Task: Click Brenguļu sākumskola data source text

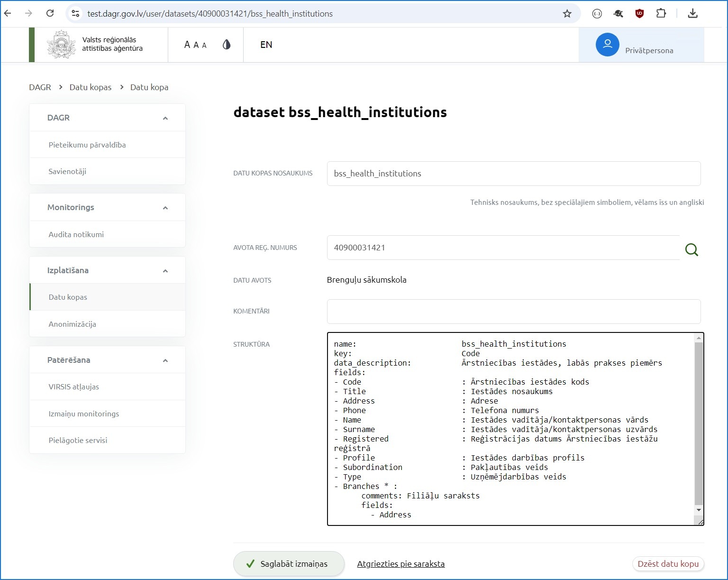Action: click(x=366, y=280)
